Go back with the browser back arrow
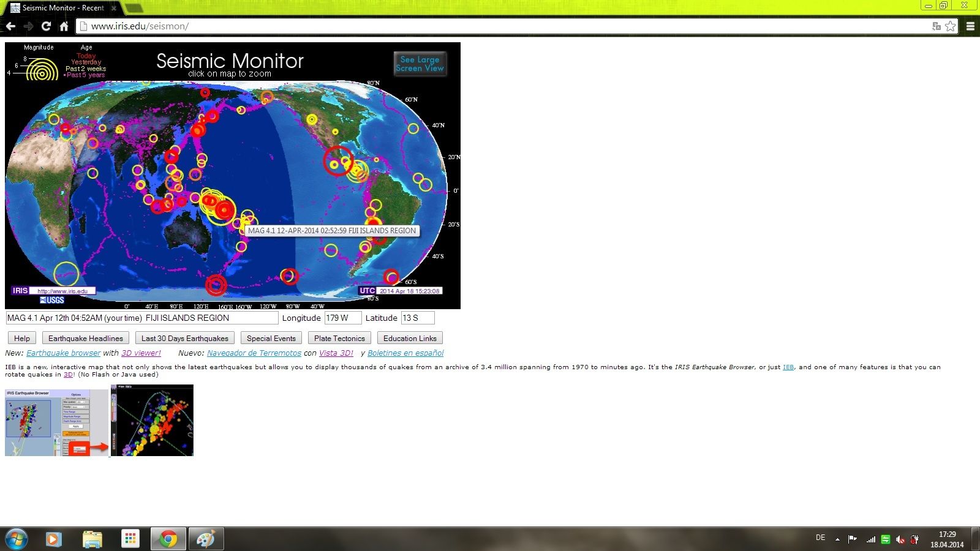 (x=10, y=26)
